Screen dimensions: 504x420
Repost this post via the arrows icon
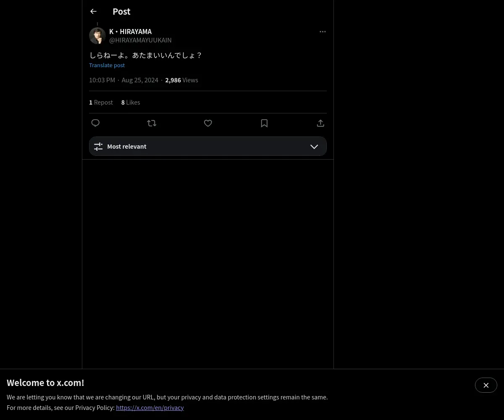pos(152,123)
